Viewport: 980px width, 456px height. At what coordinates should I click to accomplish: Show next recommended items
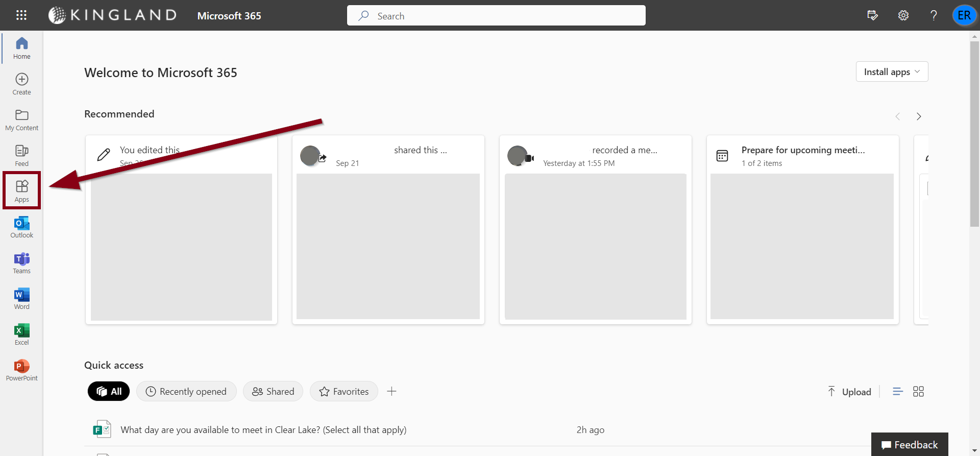coord(919,116)
